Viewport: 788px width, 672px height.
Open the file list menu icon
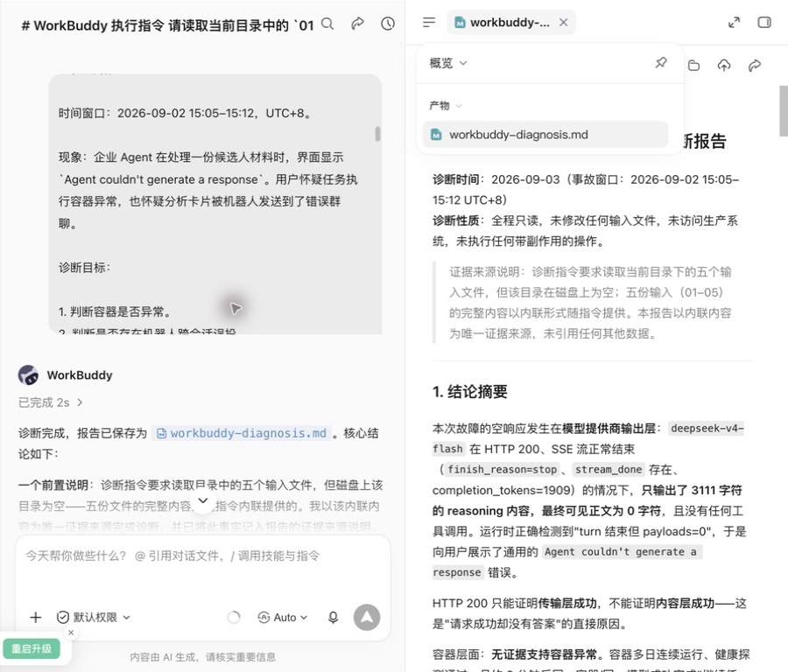429,22
